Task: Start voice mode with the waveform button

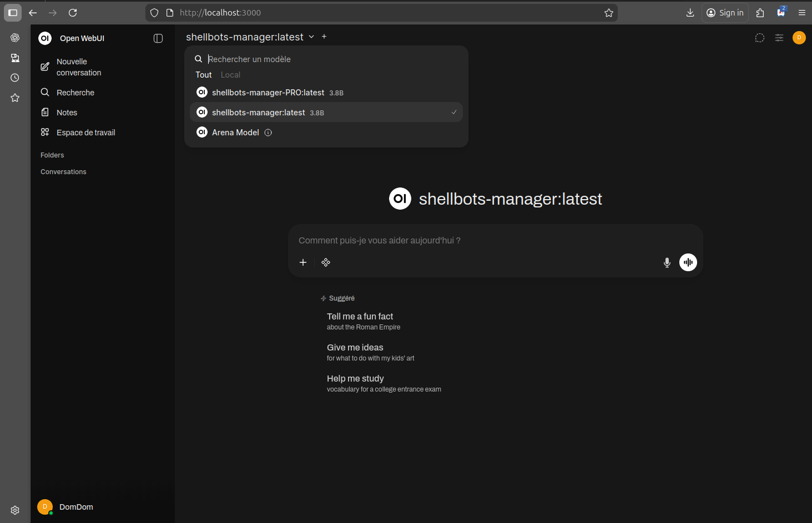Action: (x=688, y=262)
